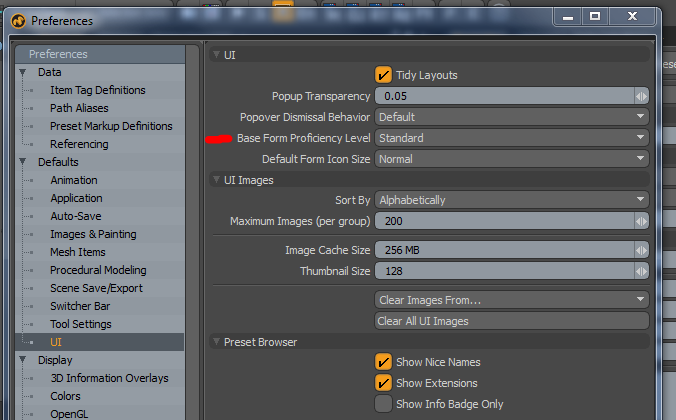This screenshot has height=420, width=676.
Task: Open Popover Dismissal Behavior dropdown
Action: click(x=511, y=117)
